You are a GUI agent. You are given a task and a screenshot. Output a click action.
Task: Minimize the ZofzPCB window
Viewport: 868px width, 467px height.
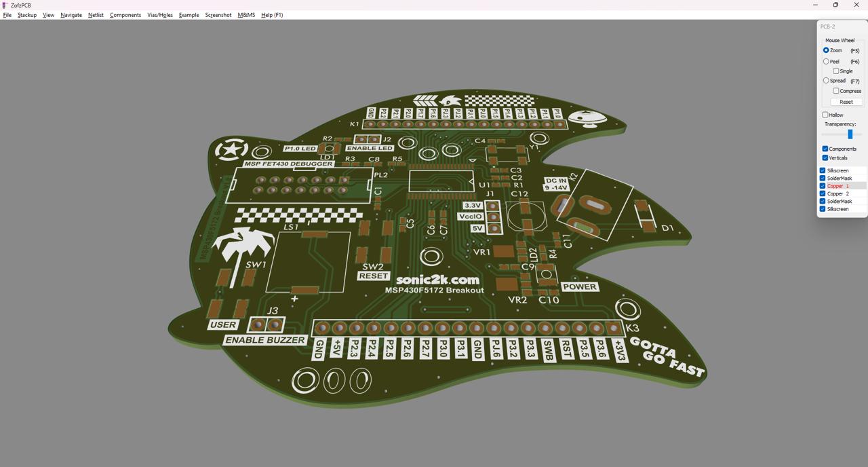click(x=815, y=5)
